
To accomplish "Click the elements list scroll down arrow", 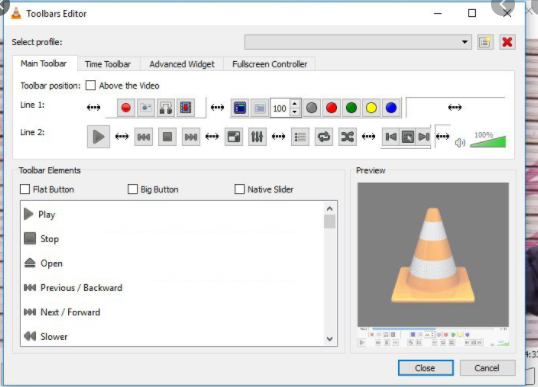I will tap(330, 339).
